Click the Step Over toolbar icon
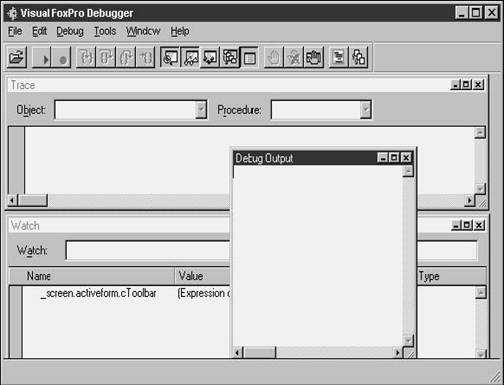Image resolution: width=504 pixels, height=385 pixels. click(x=106, y=58)
